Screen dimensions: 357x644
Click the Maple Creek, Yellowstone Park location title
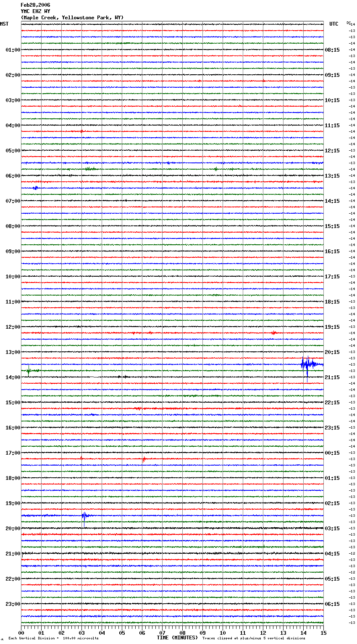click(x=72, y=18)
